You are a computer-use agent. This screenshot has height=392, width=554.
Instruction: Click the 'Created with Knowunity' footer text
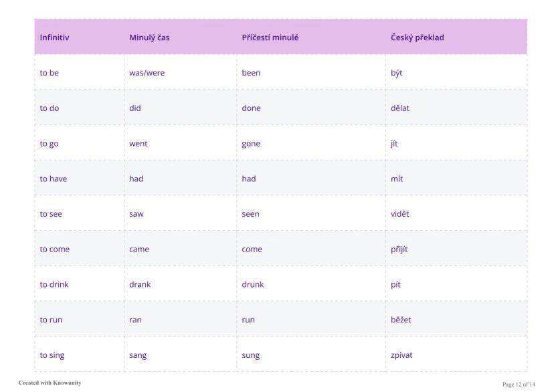[50, 383]
